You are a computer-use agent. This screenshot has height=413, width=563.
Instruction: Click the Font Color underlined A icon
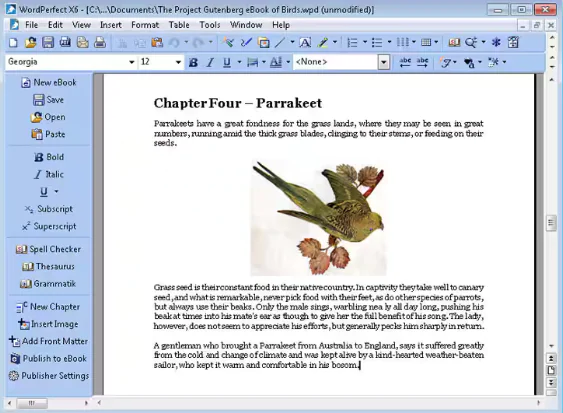276,62
